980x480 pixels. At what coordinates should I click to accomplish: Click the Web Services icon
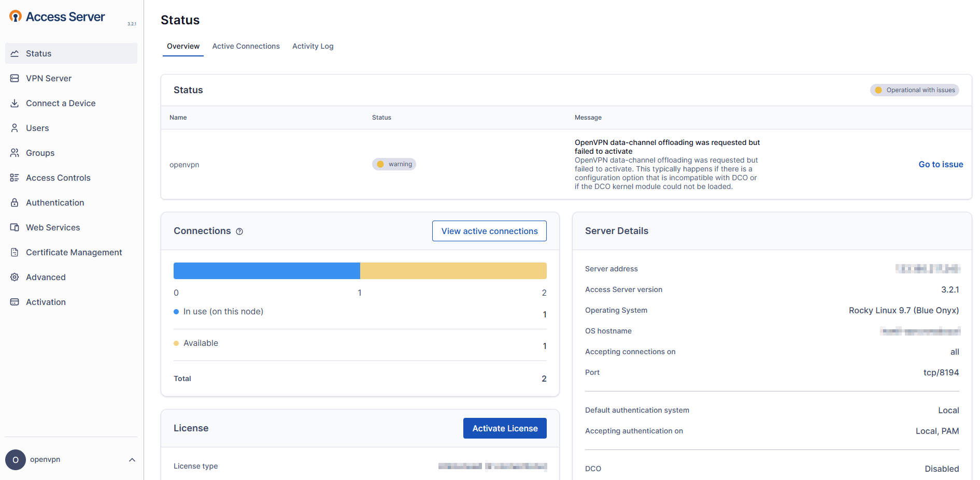click(x=15, y=227)
